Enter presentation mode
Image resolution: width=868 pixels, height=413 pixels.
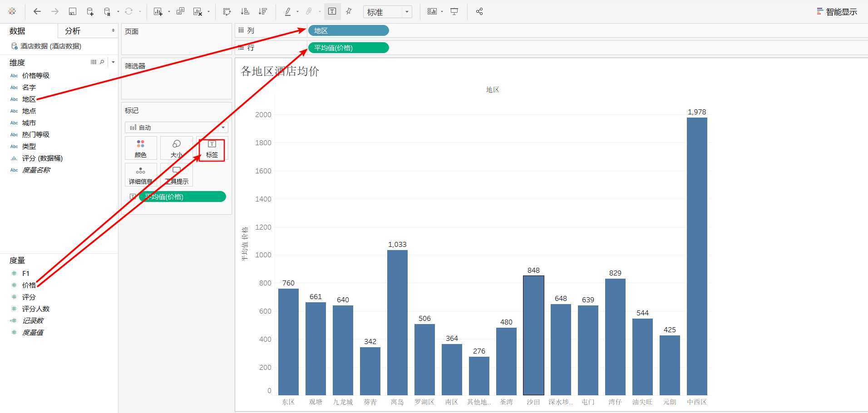click(x=454, y=11)
